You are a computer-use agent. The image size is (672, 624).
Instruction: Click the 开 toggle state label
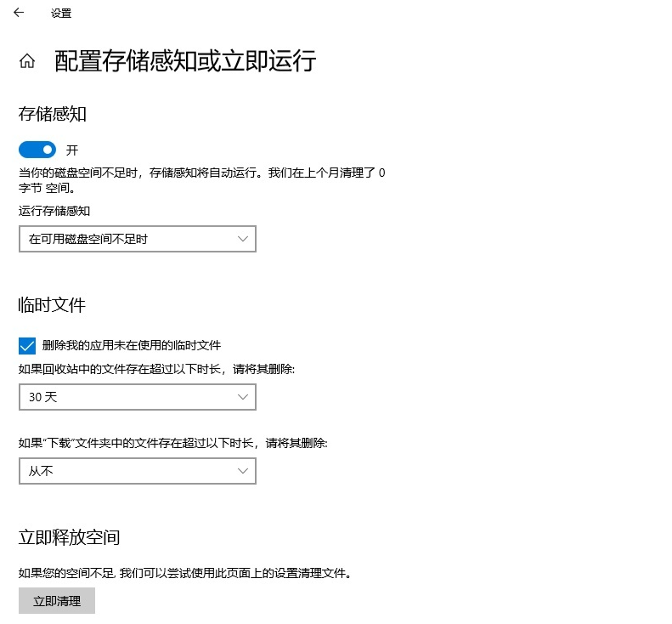point(72,150)
